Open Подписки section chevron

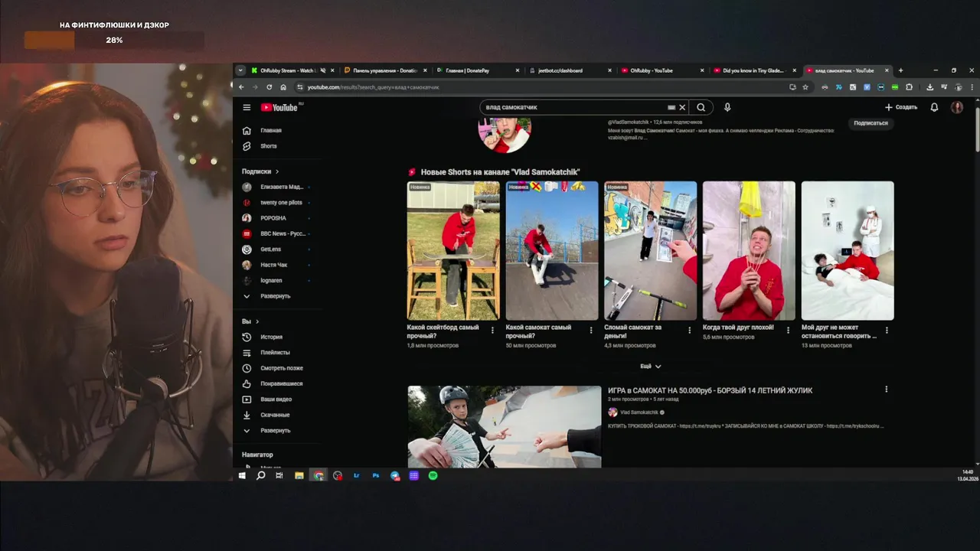tap(277, 171)
